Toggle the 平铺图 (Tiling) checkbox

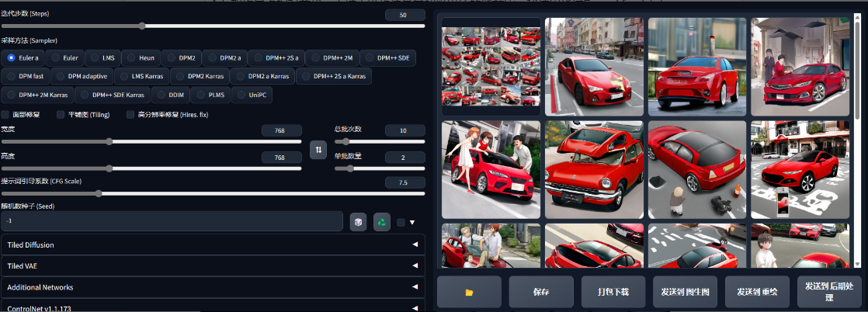(62, 115)
